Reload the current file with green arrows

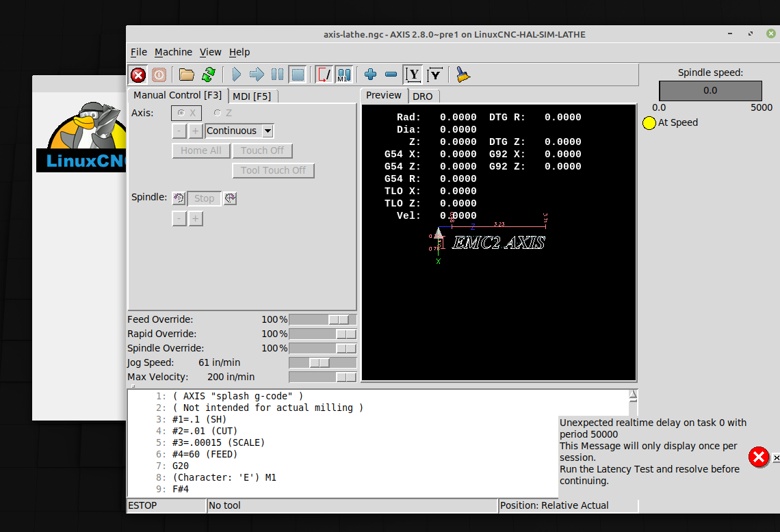pos(209,75)
